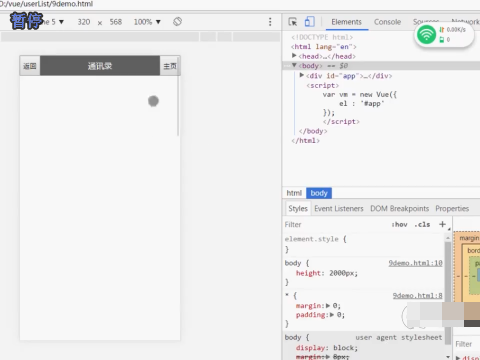The image size is (480, 360).
Task: Focus the styles Filter field
Action: coord(335,225)
